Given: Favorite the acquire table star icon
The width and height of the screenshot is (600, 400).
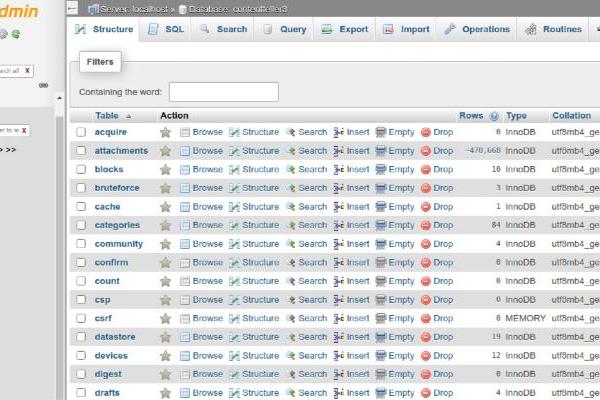Looking at the screenshot, I should (x=165, y=132).
